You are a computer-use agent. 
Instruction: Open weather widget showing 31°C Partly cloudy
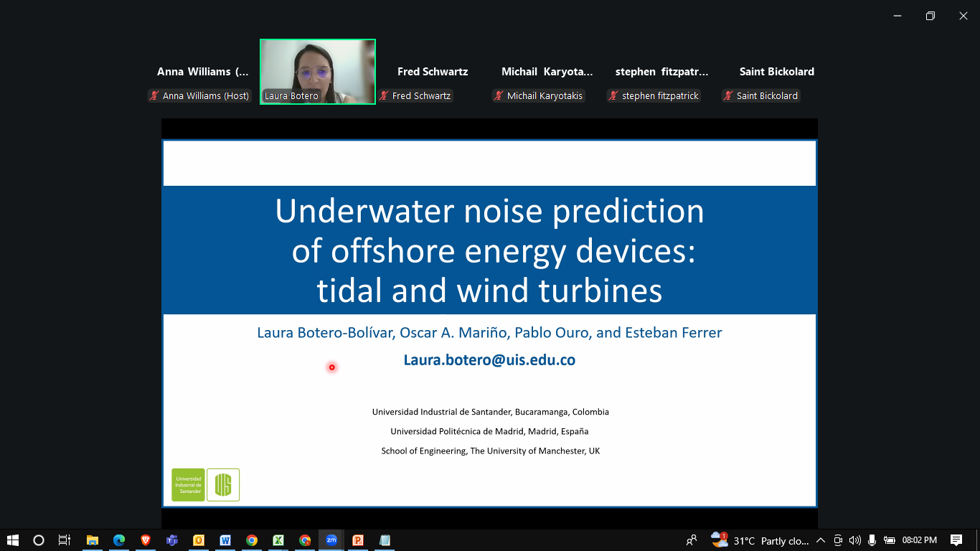(760, 540)
